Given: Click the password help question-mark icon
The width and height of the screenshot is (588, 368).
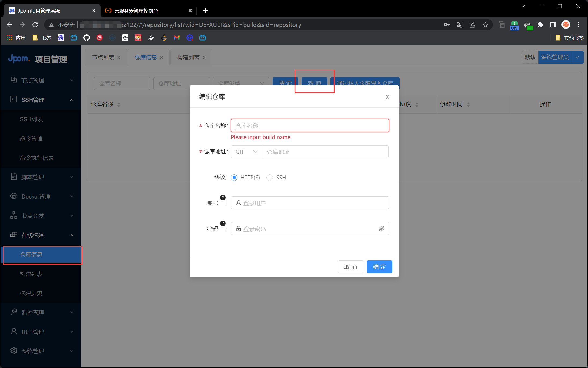Looking at the screenshot, I should pyautogui.click(x=223, y=223).
